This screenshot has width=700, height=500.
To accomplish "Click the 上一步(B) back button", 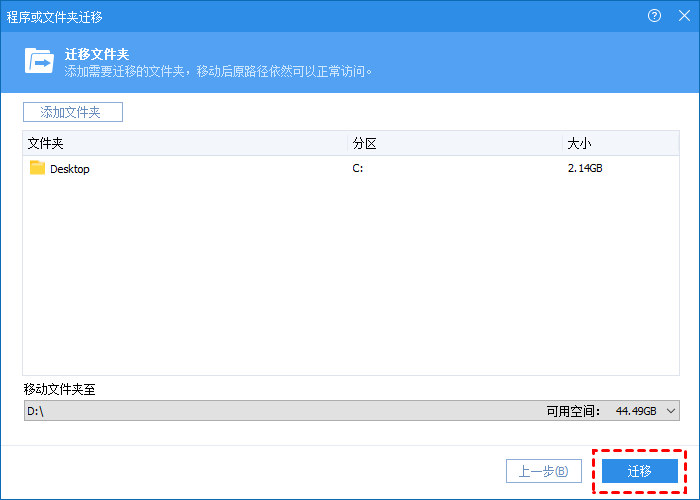I will pyautogui.click(x=544, y=471).
